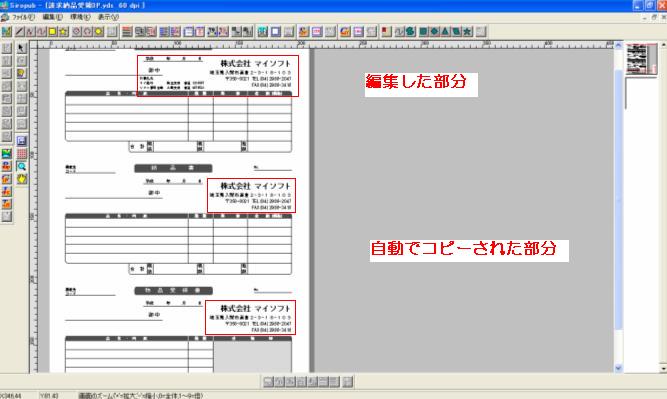Click the vertical scrollbar up arrow
The height and width of the screenshot is (399, 667).
618,45
